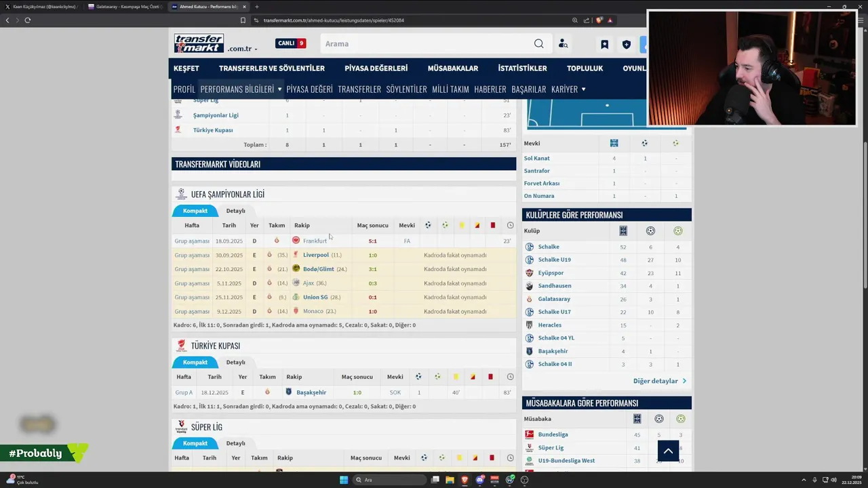Click the Frankfurt club crest icon
868x488 pixels.
pos(296,241)
